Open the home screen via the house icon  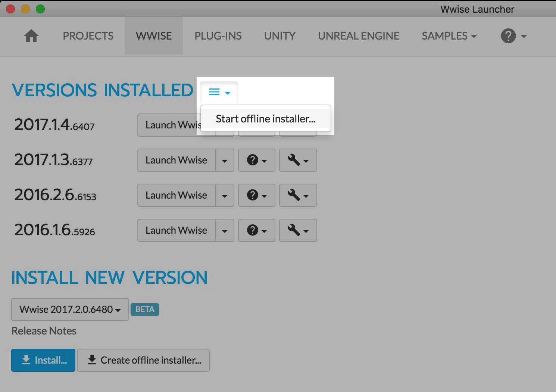coord(31,36)
